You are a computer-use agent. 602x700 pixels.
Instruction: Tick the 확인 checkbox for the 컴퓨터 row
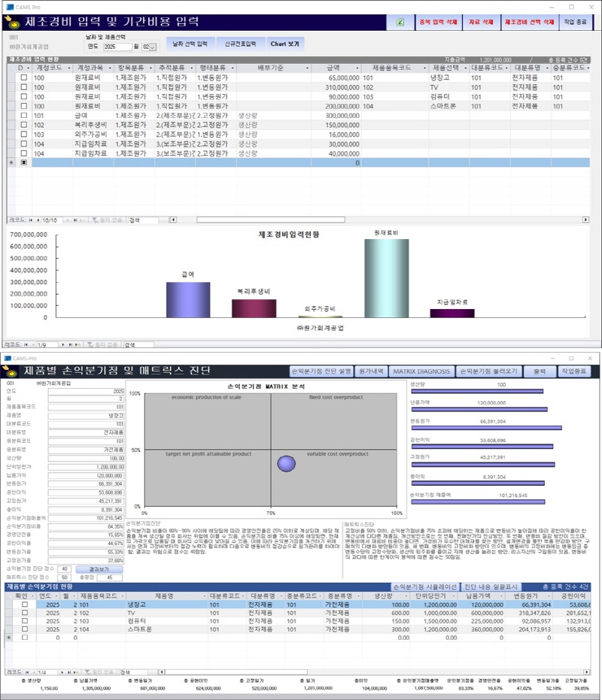25,621
